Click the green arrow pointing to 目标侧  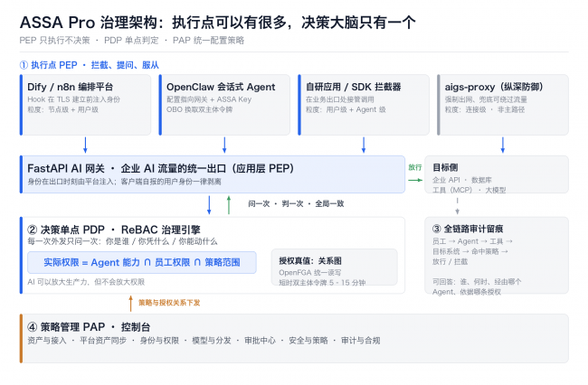pos(414,180)
